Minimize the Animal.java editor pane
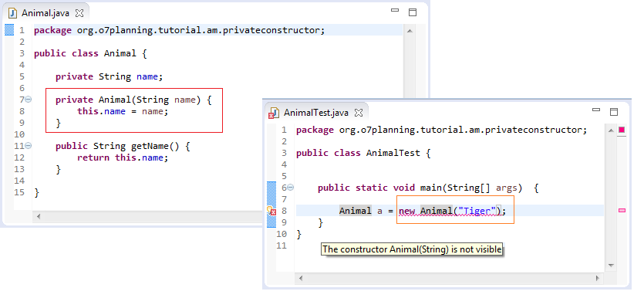This screenshot has width=644, height=298. (395, 10)
